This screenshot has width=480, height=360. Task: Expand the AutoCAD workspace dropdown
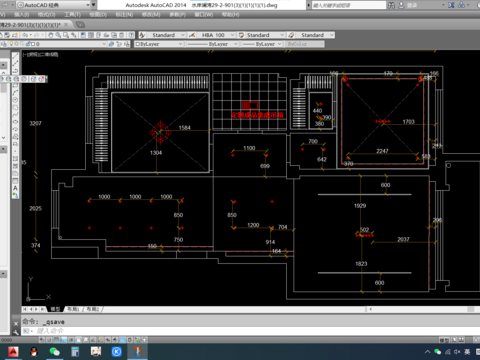coord(88,5)
